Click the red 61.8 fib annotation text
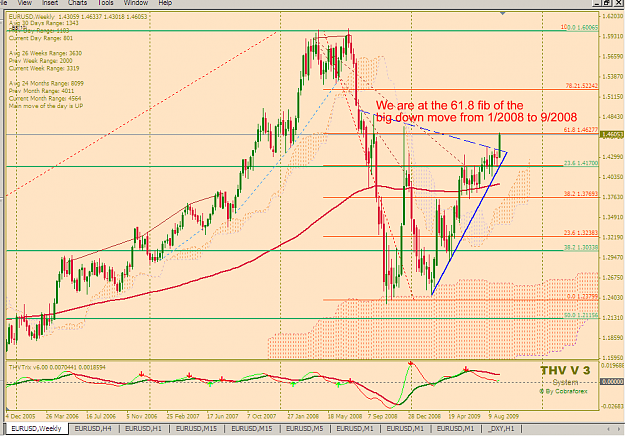 [x=476, y=111]
